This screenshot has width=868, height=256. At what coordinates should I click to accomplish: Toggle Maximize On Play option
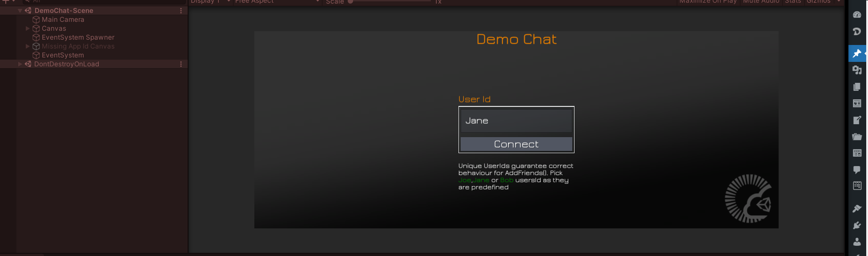(708, 2)
